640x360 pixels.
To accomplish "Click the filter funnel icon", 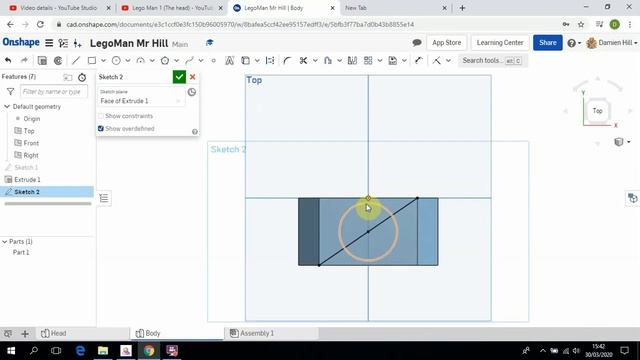I will pyautogui.click(x=11, y=91).
